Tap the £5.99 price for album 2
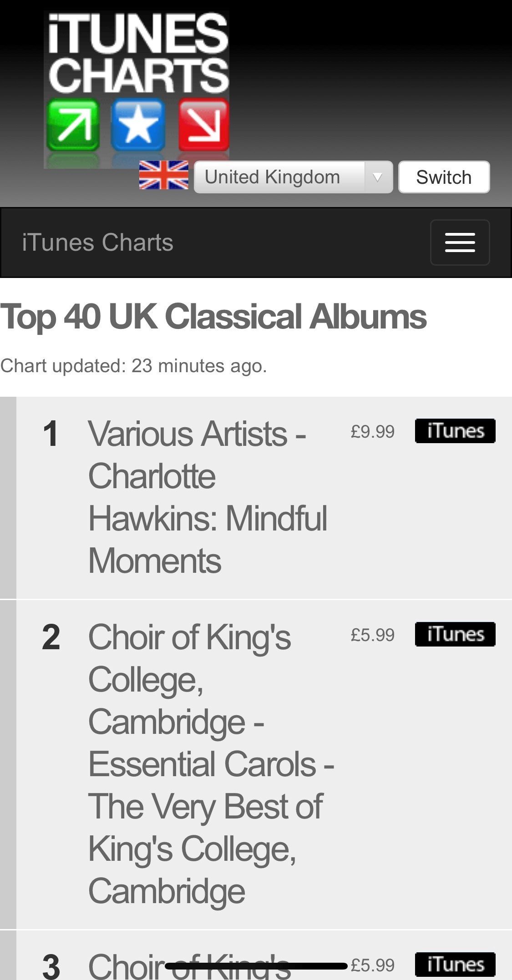 point(372,635)
